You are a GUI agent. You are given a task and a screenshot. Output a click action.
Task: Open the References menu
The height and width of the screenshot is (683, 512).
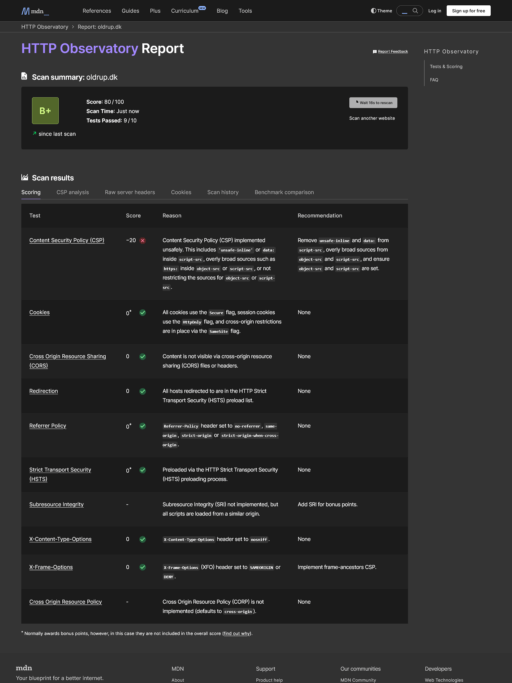coord(97,11)
